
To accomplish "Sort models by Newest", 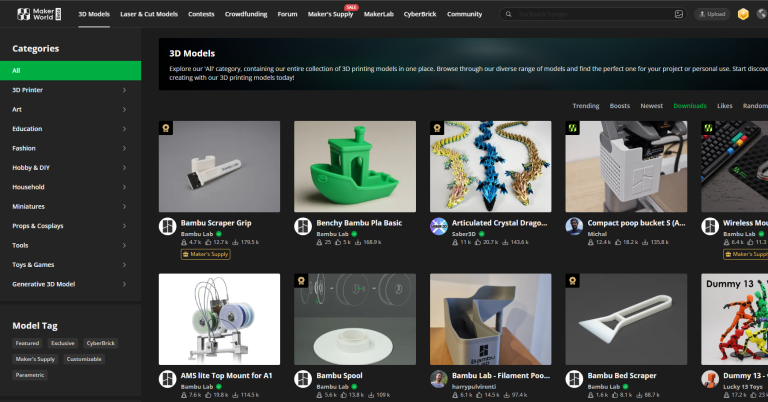I will pos(651,106).
